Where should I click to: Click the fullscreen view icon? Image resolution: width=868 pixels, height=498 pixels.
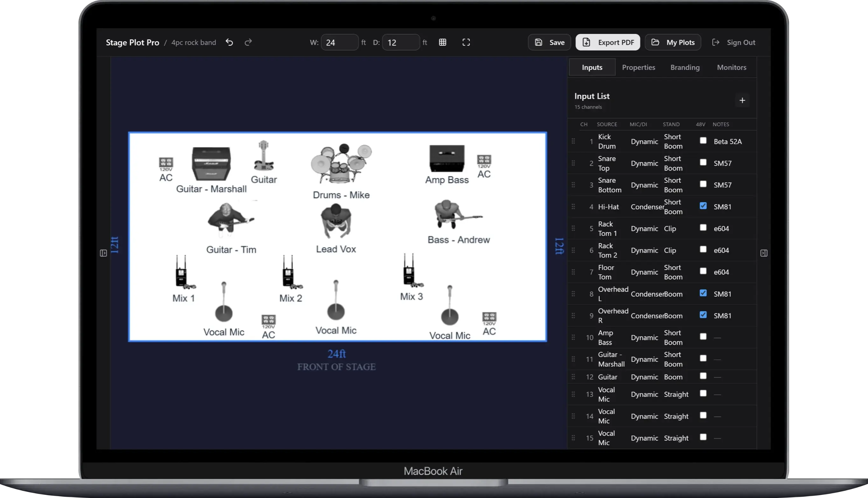(466, 42)
